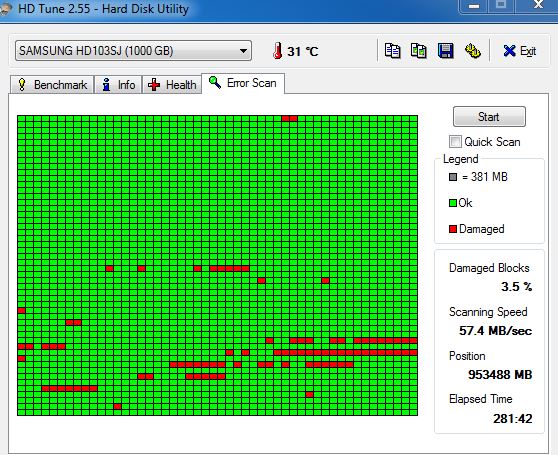The image size is (558, 455).
Task: Click the thermometer temperature icon
Action: (x=278, y=51)
